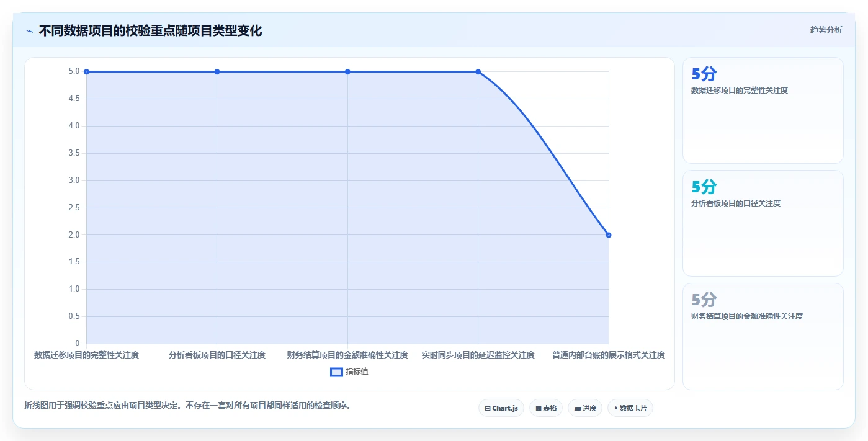Click the card caption 财务结算项目的金额准确性关注度
Image resolution: width=868 pixels, height=441 pixels.
click(x=747, y=316)
